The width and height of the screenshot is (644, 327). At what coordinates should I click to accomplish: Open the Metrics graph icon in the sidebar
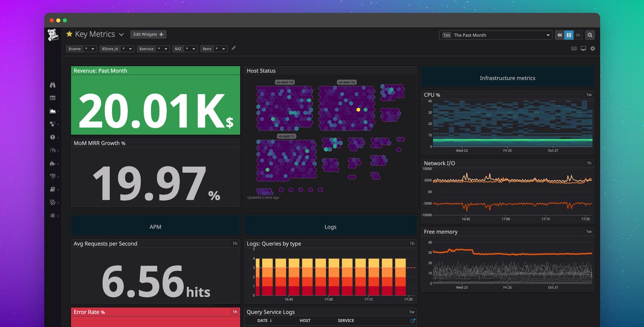click(x=52, y=111)
